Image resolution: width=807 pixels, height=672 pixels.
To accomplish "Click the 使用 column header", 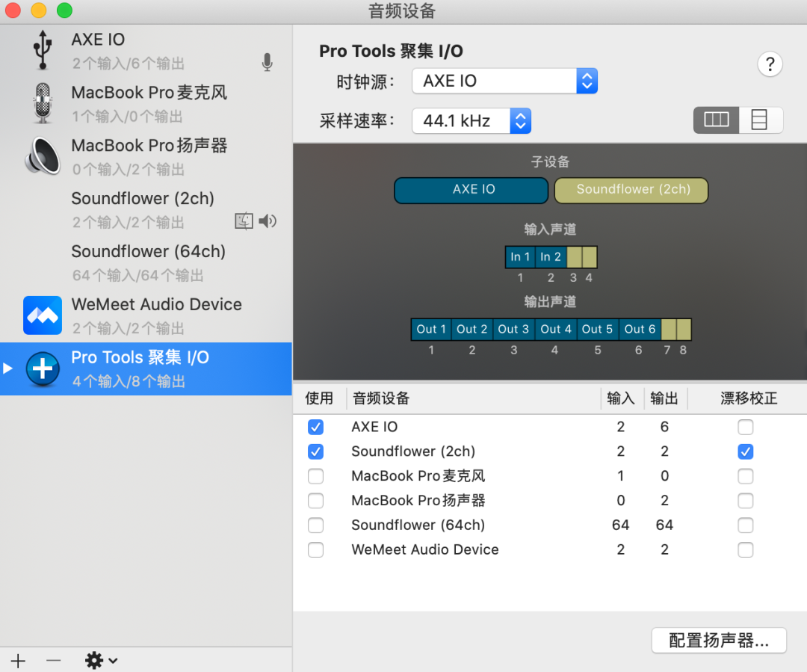I will tap(320, 398).
